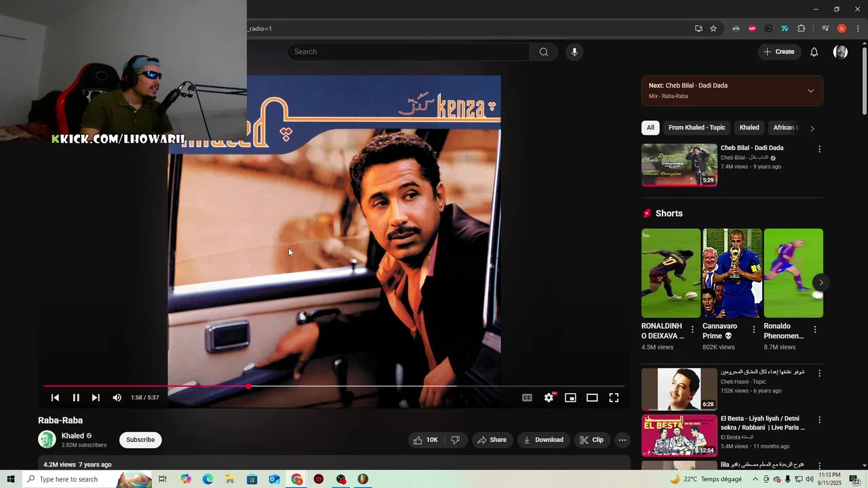
Task: Open options for Cheb Bilal - Dadi Dada
Action: tap(819, 149)
